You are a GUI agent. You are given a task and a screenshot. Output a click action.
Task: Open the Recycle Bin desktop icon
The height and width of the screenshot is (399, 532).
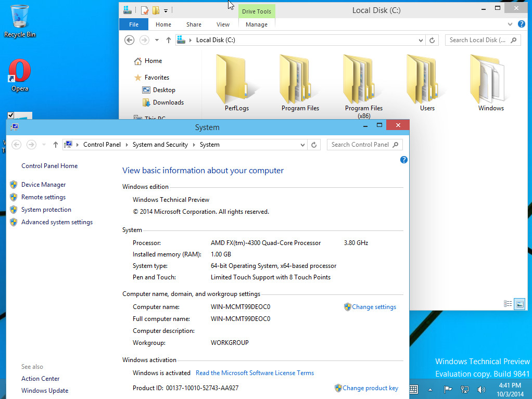click(x=19, y=21)
